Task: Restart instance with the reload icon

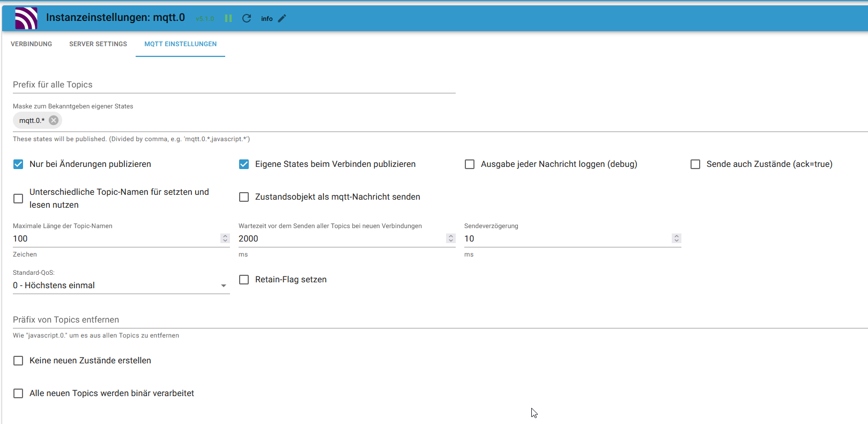Action: coord(247,18)
